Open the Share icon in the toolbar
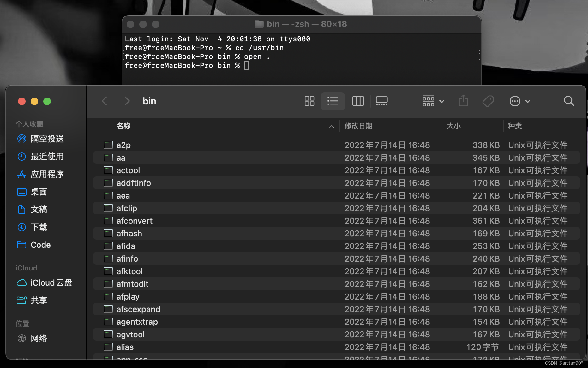The width and height of the screenshot is (588, 368). pos(463,101)
